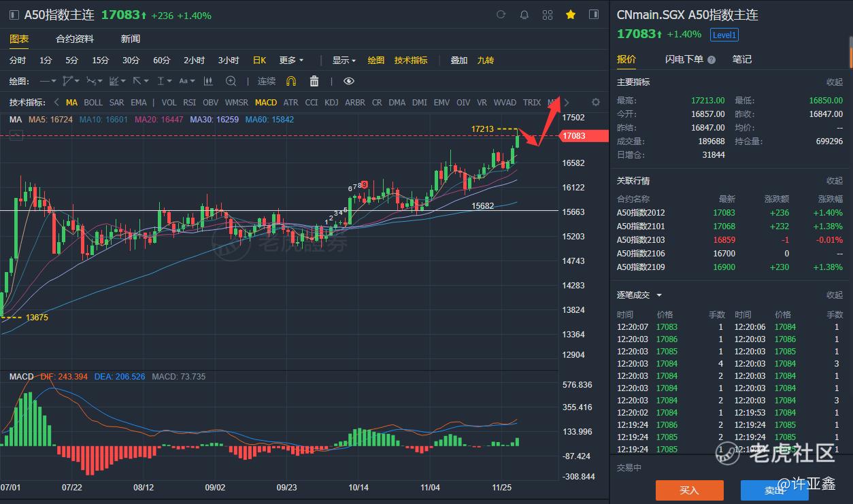The height and width of the screenshot is (504, 853).
Task: Select the Fibonacci drawing tool
Action: point(114,81)
